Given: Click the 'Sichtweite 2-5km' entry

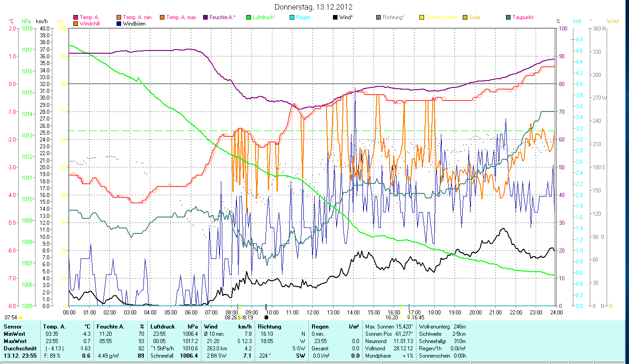Looking at the screenshot, I should [x=442, y=334].
